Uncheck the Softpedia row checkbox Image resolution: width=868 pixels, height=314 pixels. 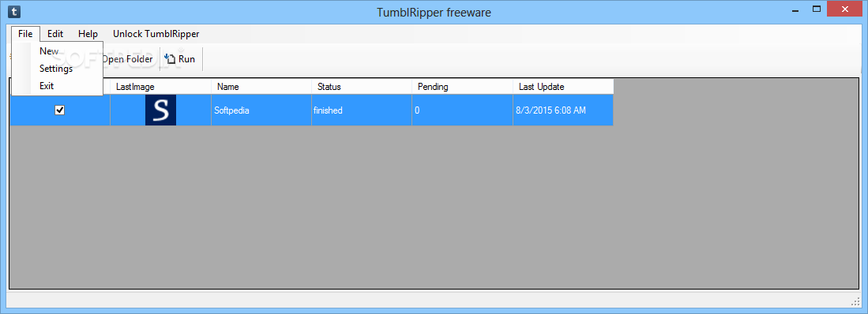[x=60, y=110]
